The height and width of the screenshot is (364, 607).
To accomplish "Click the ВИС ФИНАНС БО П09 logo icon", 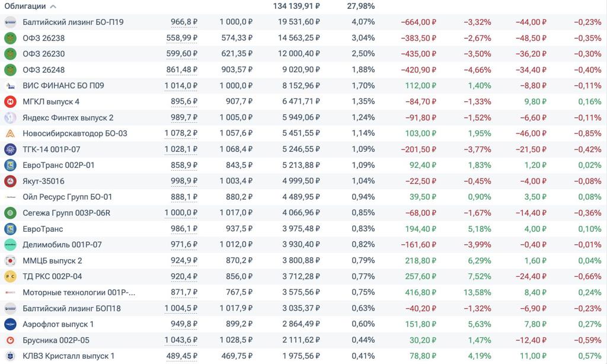I will tap(10, 85).
